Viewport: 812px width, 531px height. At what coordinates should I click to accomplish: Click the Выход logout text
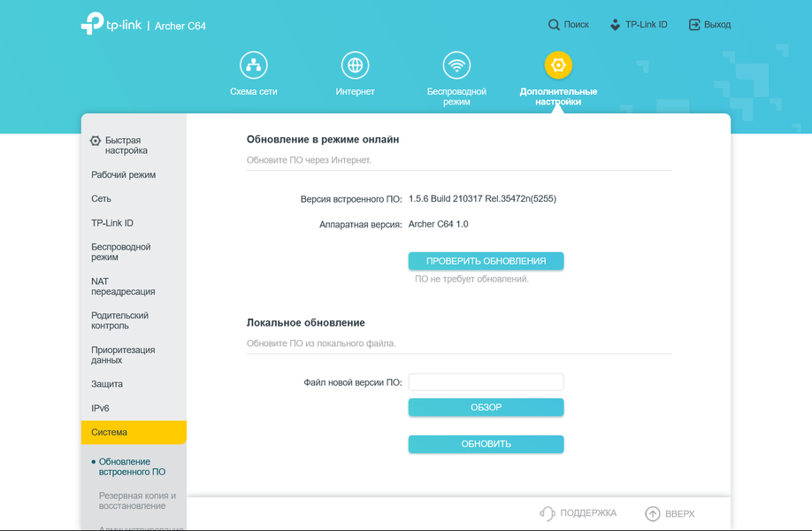pos(717,25)
